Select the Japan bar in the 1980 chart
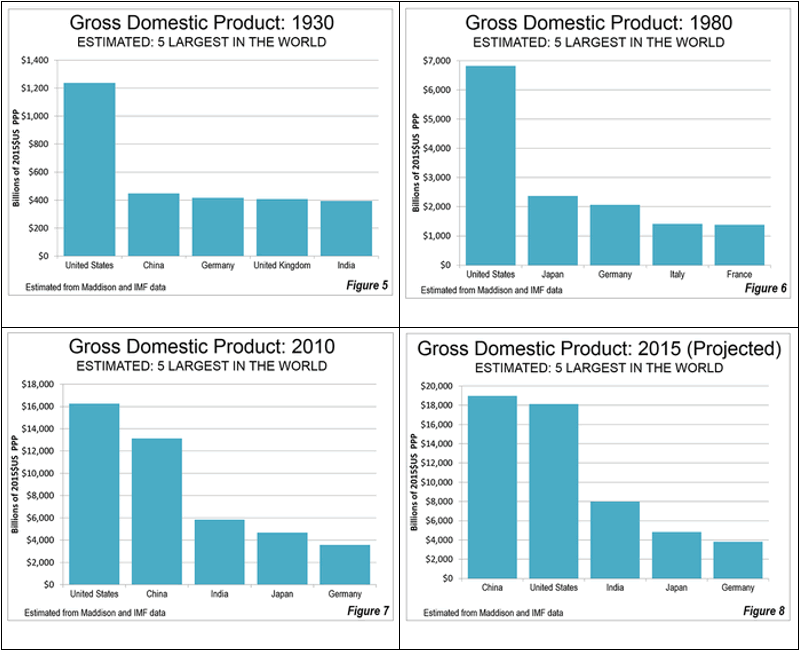 coord(552,230)
